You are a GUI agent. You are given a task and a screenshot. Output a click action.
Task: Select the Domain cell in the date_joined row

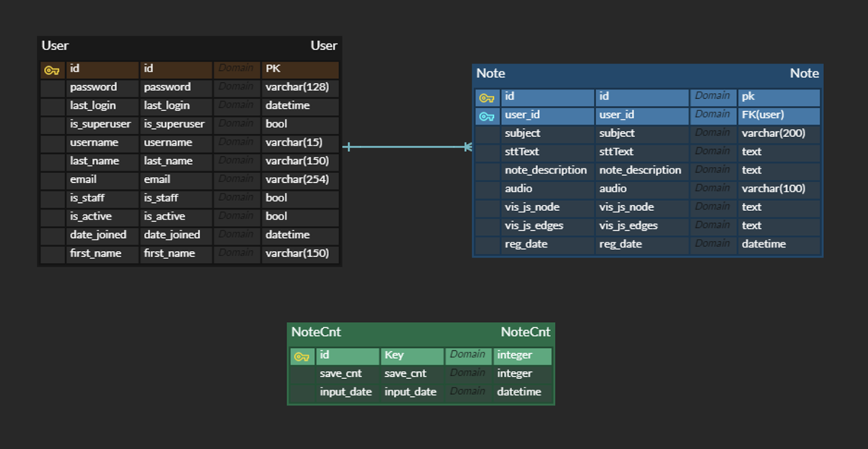(236, 235)
